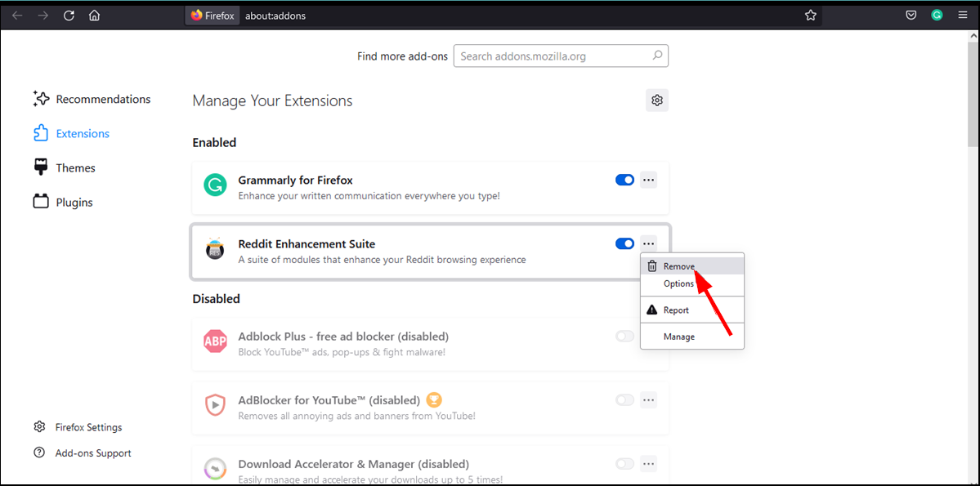Choose Options in the extension menu

(692, 283)
